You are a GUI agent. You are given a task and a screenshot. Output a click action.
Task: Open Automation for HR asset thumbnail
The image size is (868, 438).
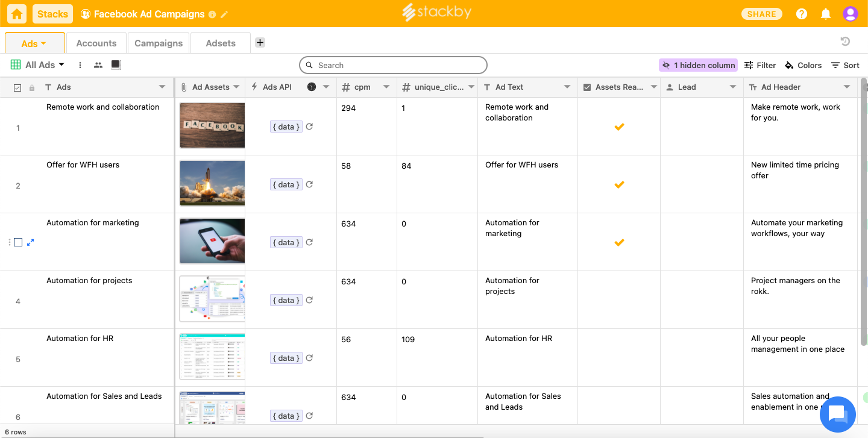click(212, 357)
